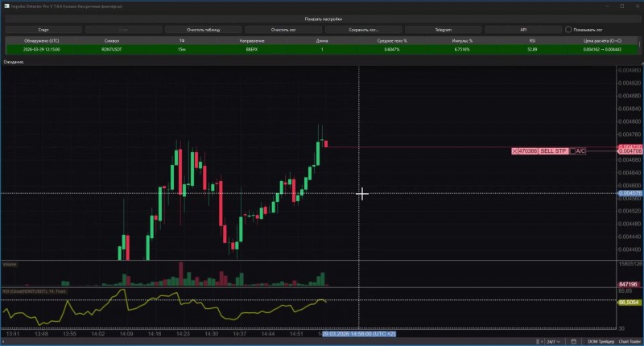Click the 0.004800 price axis label
The width and height of the screenshot is (644, 346).
pos(630,122)
